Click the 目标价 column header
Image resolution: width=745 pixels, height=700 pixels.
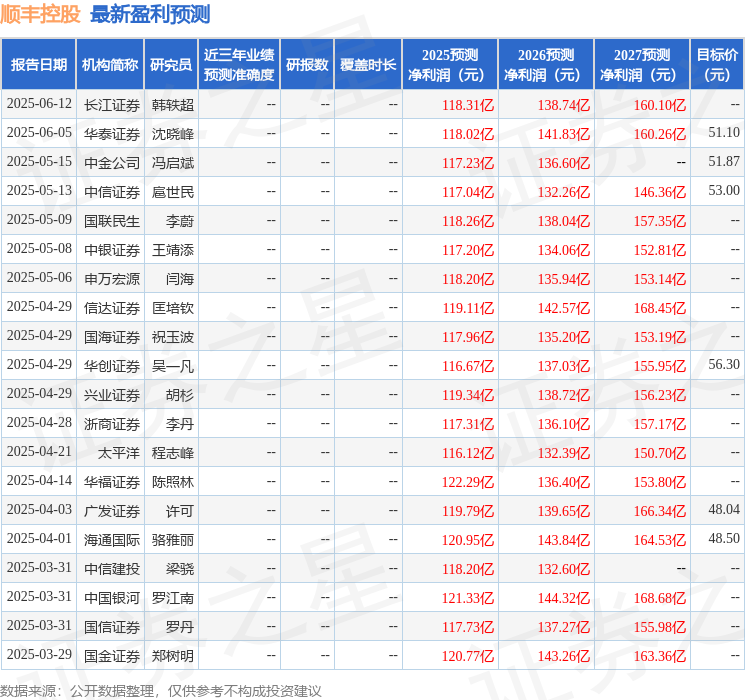tap(717, 65)
